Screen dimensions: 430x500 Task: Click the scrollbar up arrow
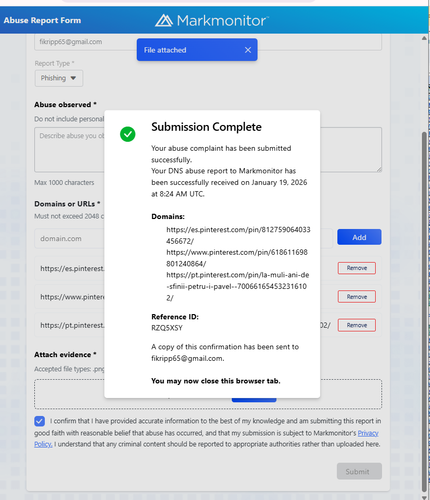[x=424, y=38]
